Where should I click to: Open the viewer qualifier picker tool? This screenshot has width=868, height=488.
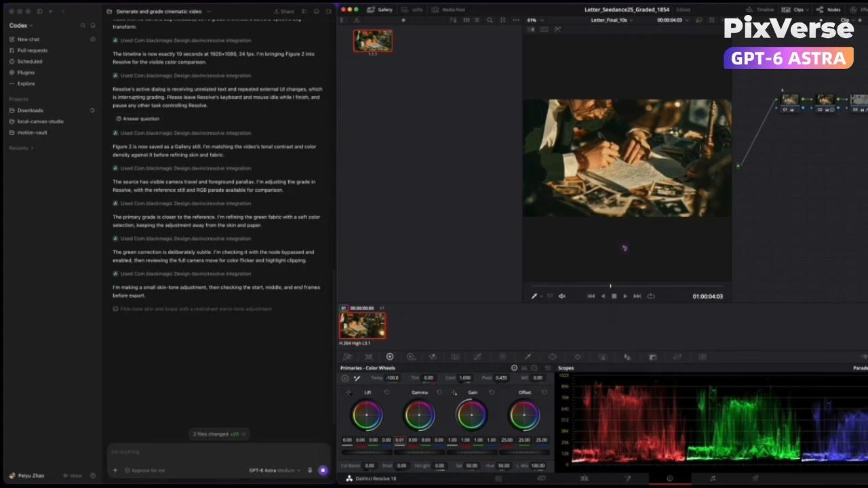(x=534, y=296)
